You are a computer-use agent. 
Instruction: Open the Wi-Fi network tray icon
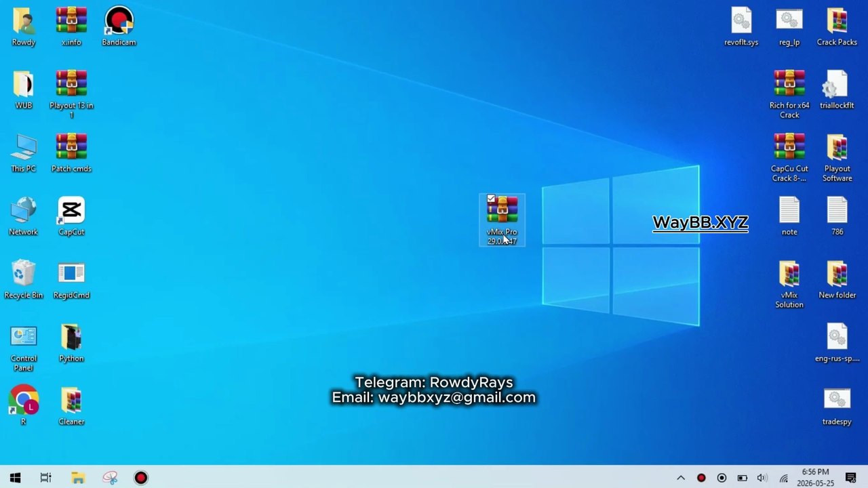(x=783, y=478)
